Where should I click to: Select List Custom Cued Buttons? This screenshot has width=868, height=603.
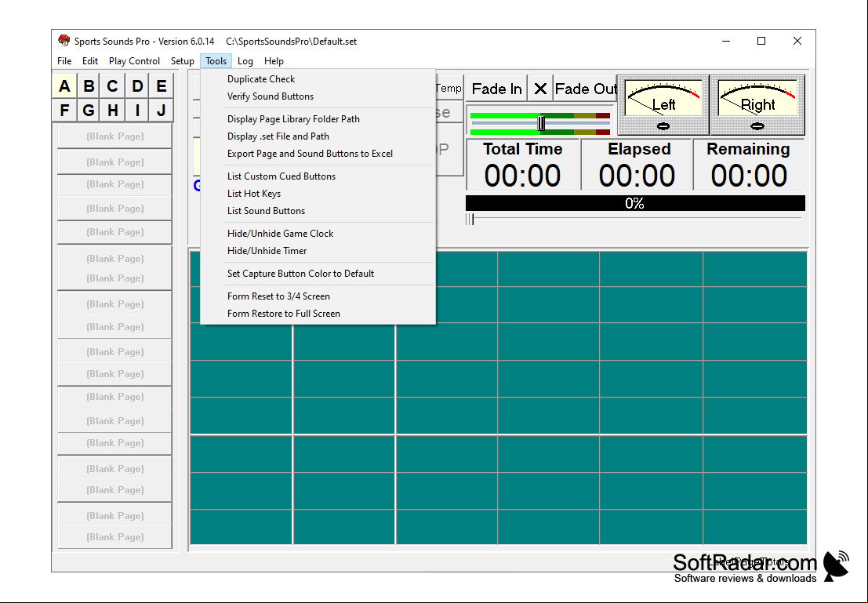click(x=318, y=176)
